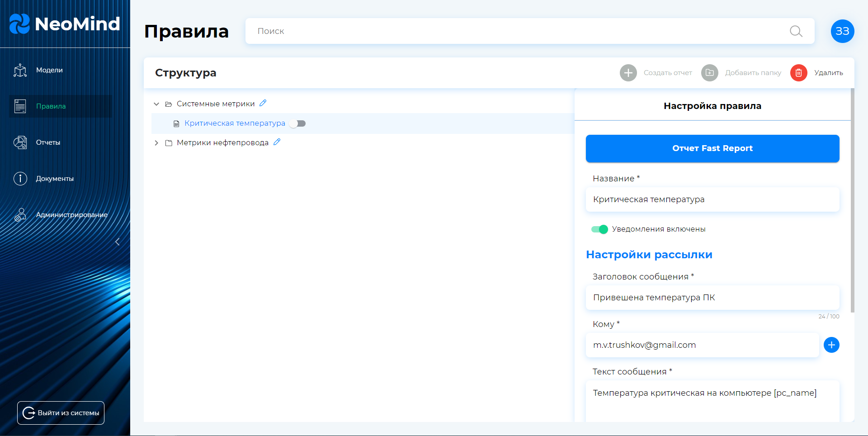Select the Критическая температура rule
Screen dimensions: 868x436
point(235,123)
